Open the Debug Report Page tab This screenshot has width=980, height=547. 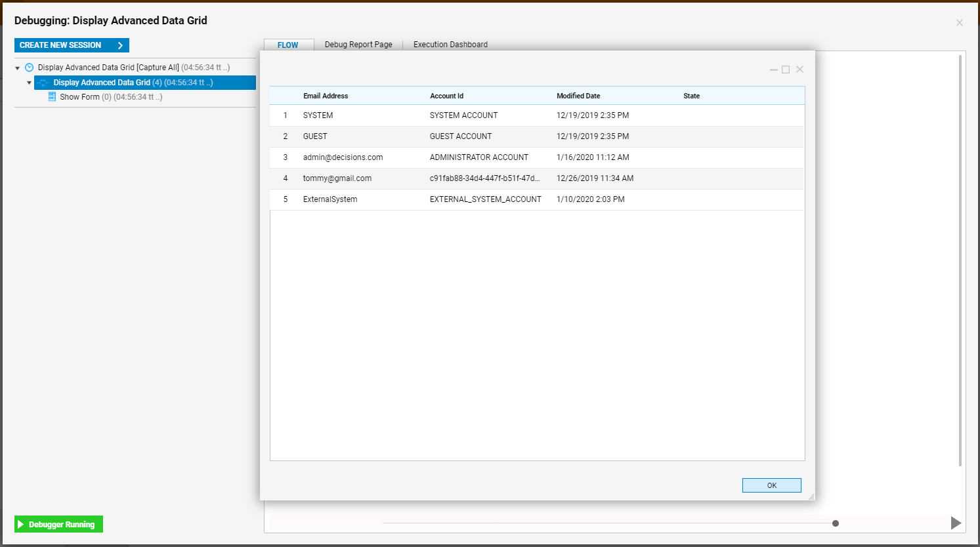358,45
